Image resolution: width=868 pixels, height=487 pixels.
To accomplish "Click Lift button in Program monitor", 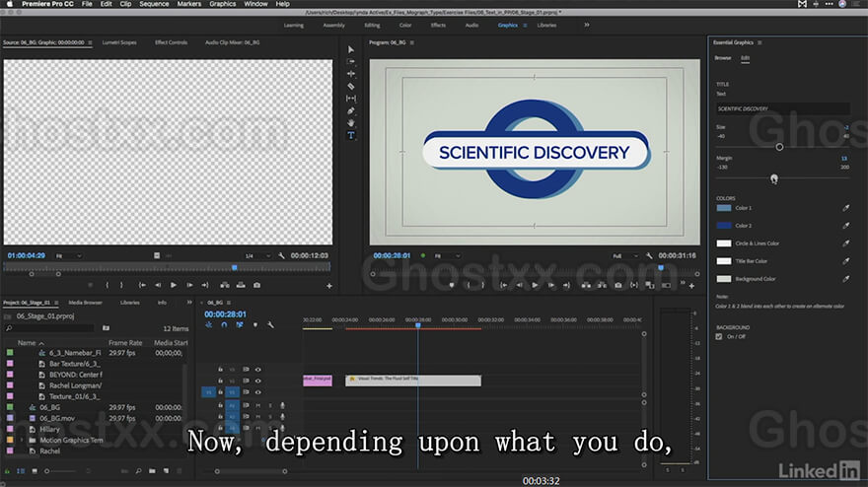I will click(x=586, y=285).
